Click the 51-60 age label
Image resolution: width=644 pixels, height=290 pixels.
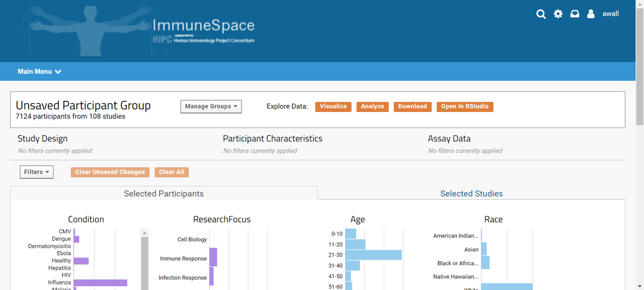tap(334, 287)
